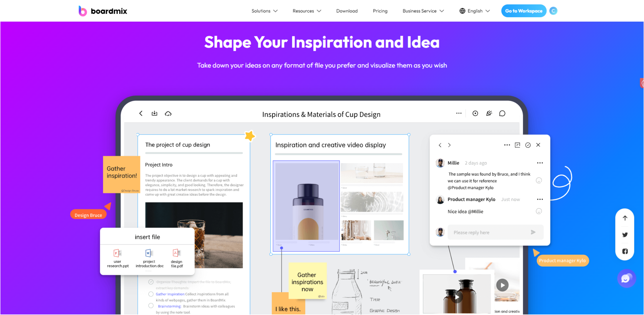Click the cloud sync icon in toolbar
644x315 pixels.
[168, 114]
